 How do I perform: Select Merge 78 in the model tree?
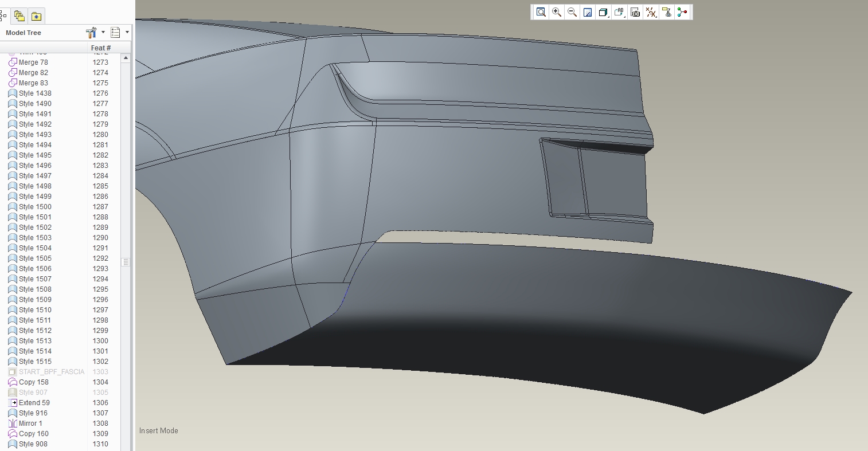[x=33, y=62]
